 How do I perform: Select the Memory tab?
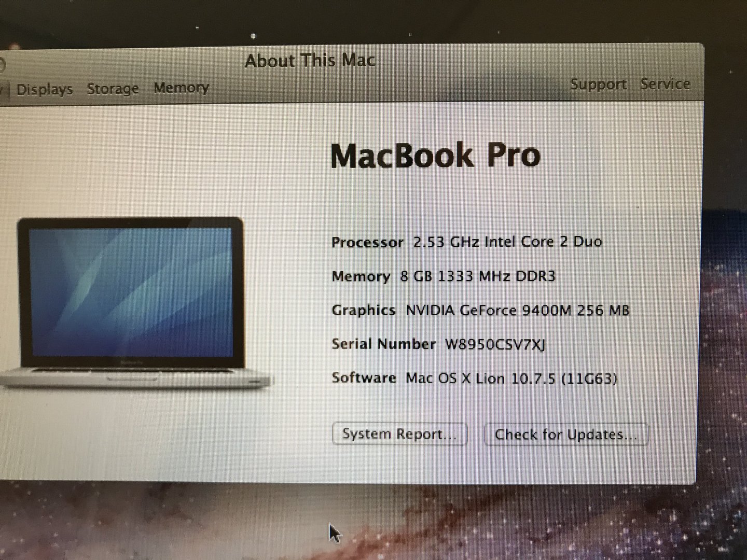pyautogui.click(x=181, y=88)
